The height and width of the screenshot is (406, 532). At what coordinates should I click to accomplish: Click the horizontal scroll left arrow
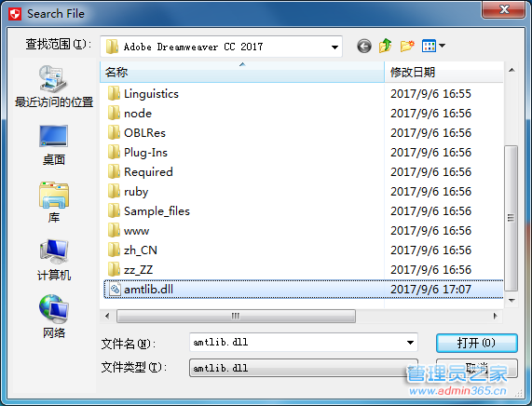(107, 316)
